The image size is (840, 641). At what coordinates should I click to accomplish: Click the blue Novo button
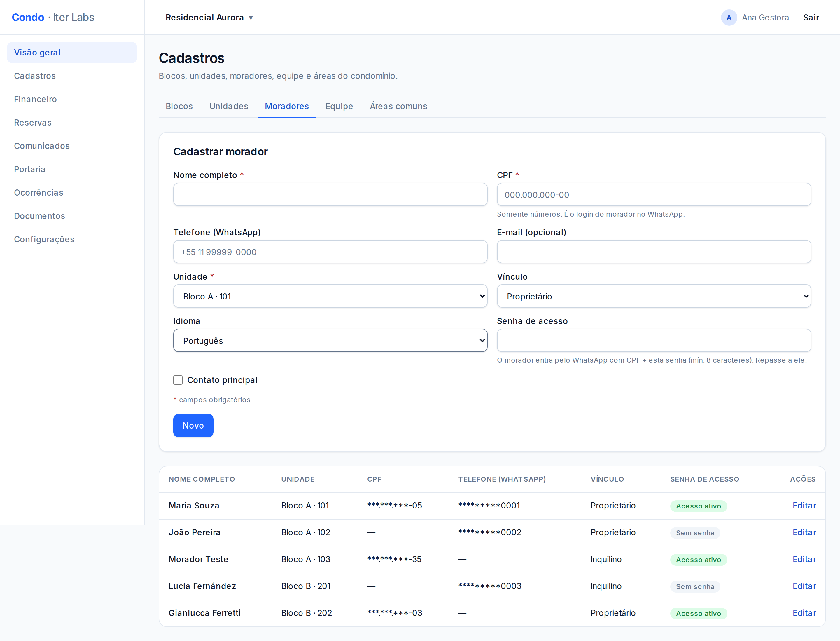coord(193,425)
